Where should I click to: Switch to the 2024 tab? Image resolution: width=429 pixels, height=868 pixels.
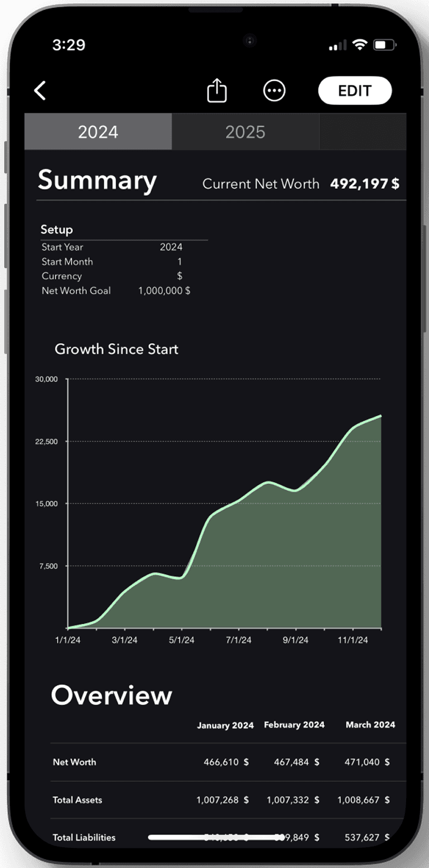coord(98,132)
